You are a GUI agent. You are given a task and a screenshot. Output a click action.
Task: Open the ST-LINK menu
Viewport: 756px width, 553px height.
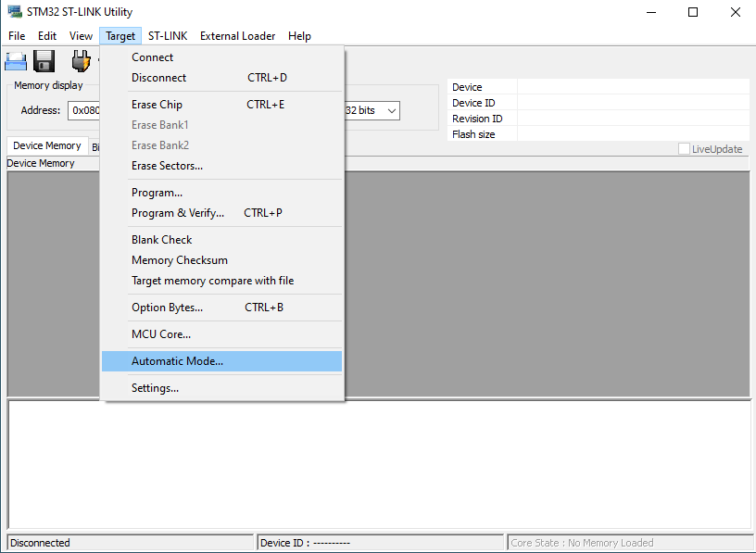tap(168, 36)
